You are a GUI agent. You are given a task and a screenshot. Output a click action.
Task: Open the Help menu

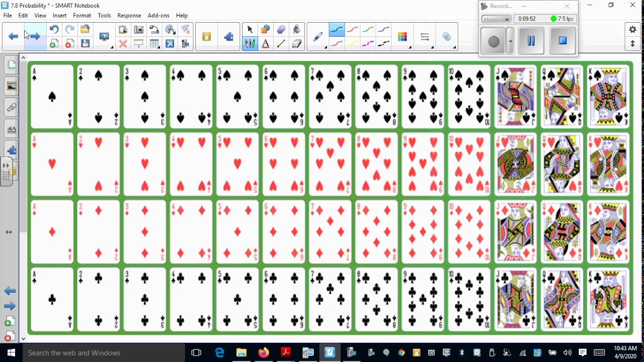coord(182,16)
